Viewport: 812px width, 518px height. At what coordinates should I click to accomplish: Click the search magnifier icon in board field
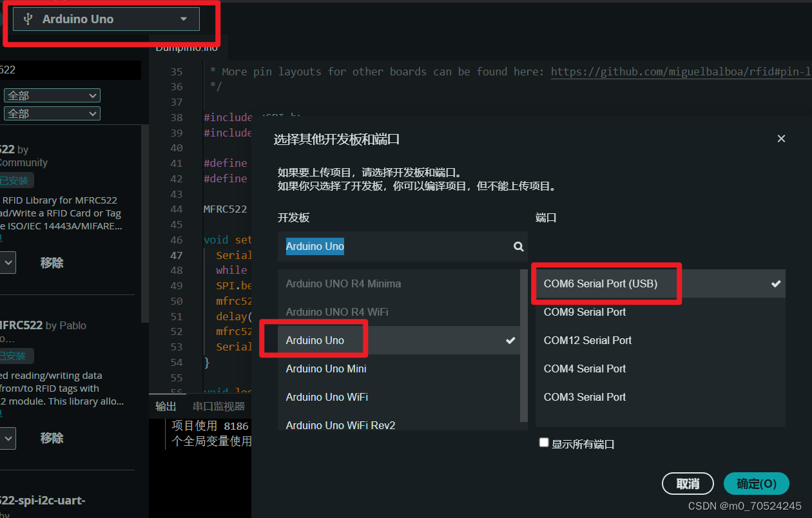(x=518, y=246)
